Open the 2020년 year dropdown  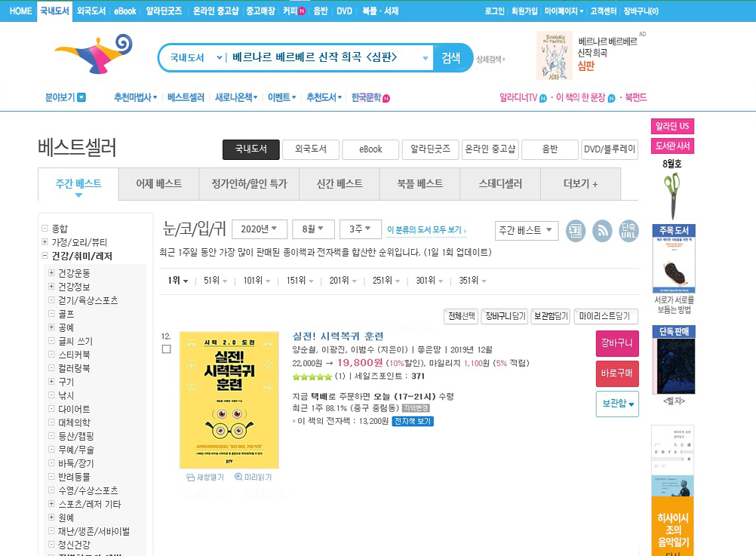click(260, 229)
